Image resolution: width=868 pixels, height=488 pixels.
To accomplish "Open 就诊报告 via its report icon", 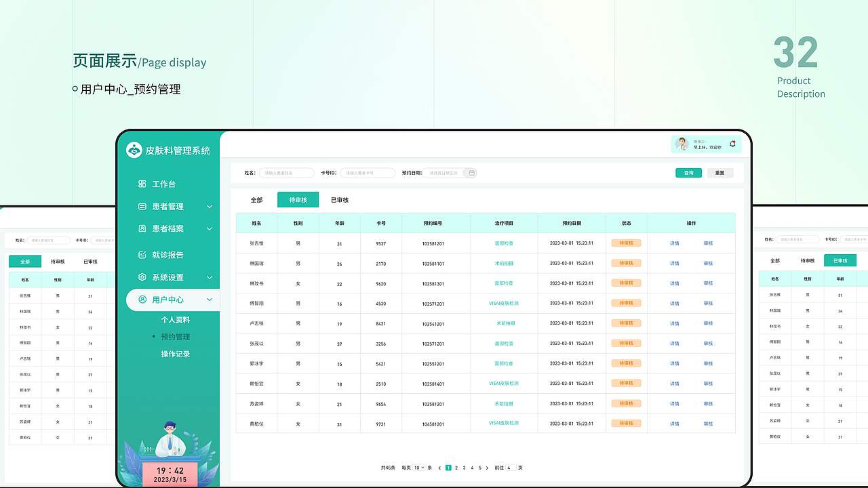I will tap(142, 255).
